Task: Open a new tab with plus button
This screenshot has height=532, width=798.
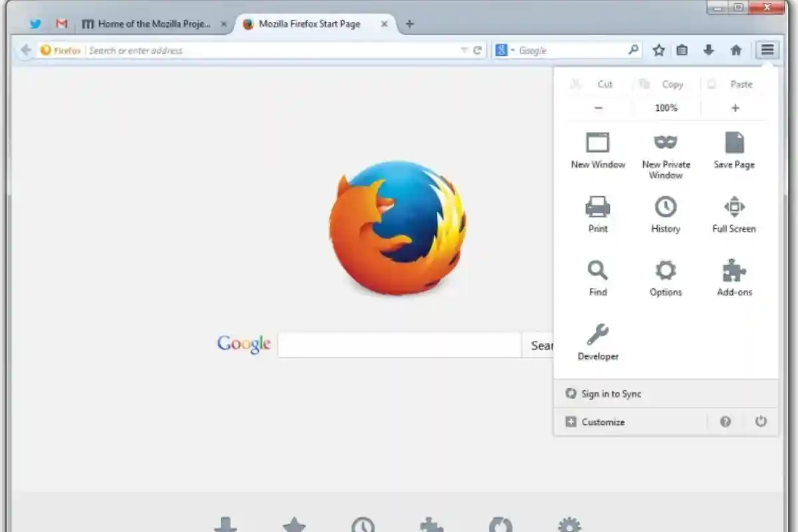Action: (410, 24)
